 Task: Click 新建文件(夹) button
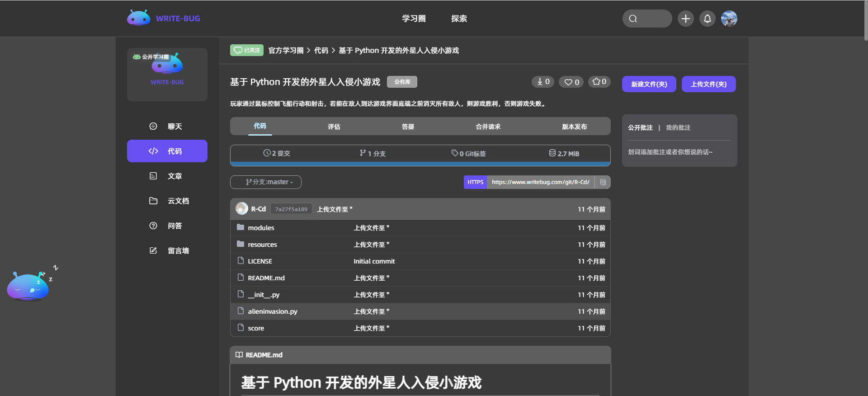tap(649, 84)
